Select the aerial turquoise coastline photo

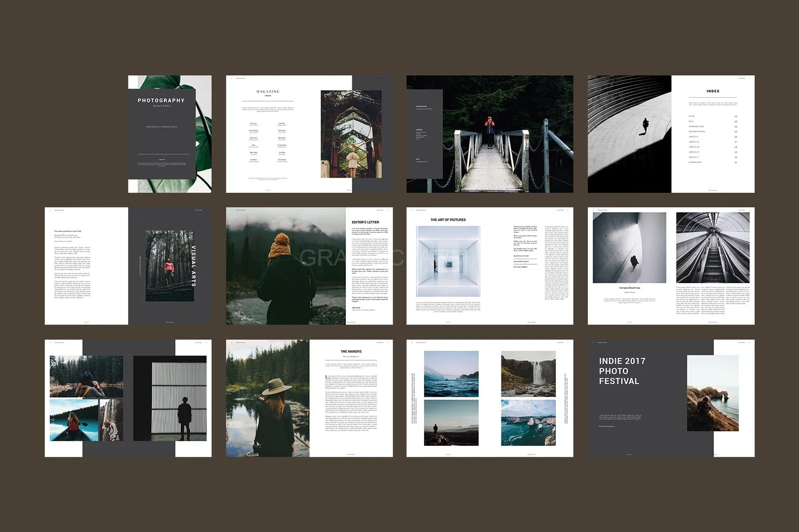pos(528,423)
